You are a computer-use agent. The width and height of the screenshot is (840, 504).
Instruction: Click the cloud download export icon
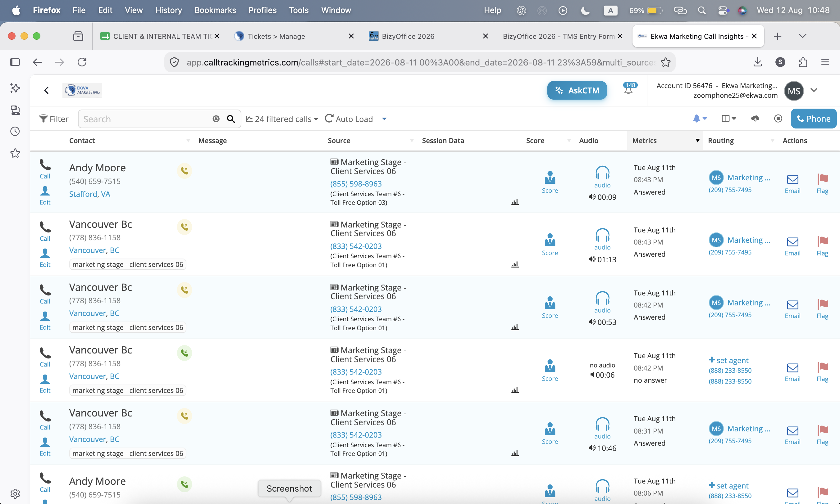pyautogui.click(x=755, y=119)
